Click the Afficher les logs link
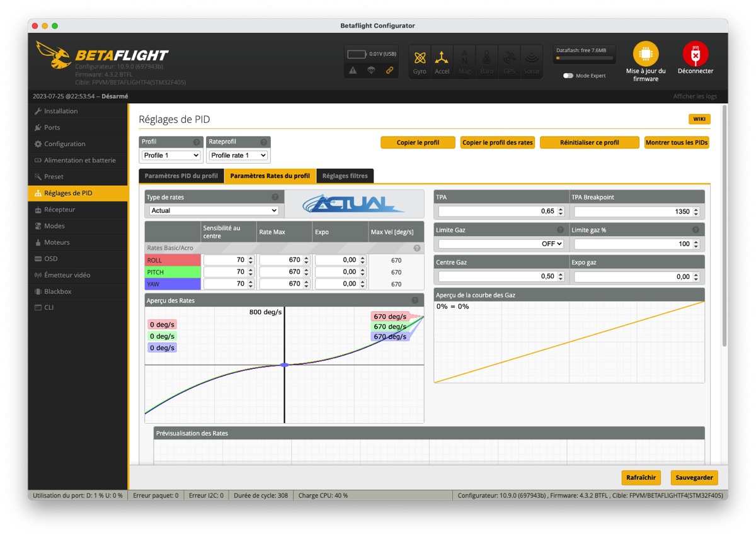The image size is (756, 537). click(x=695, y=96)
